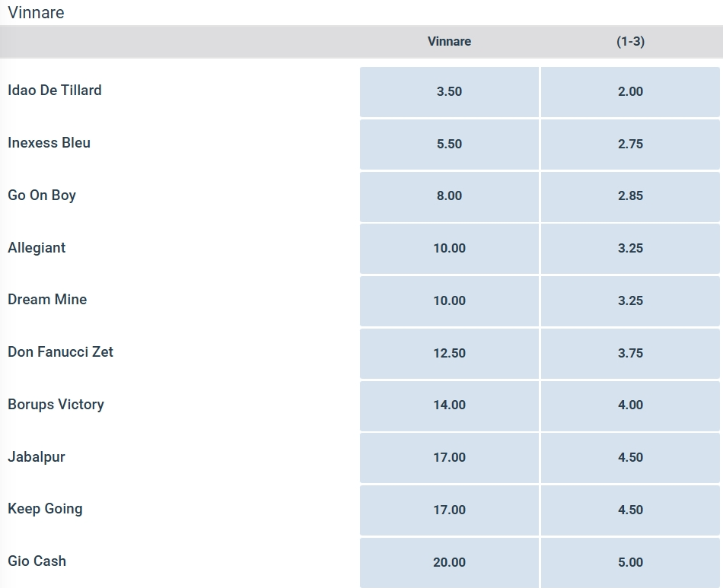Select Inexess Bleu winner odds 5.50
Image resolution: width=723 pixels, height=588 pixels.
pos(449,145)
